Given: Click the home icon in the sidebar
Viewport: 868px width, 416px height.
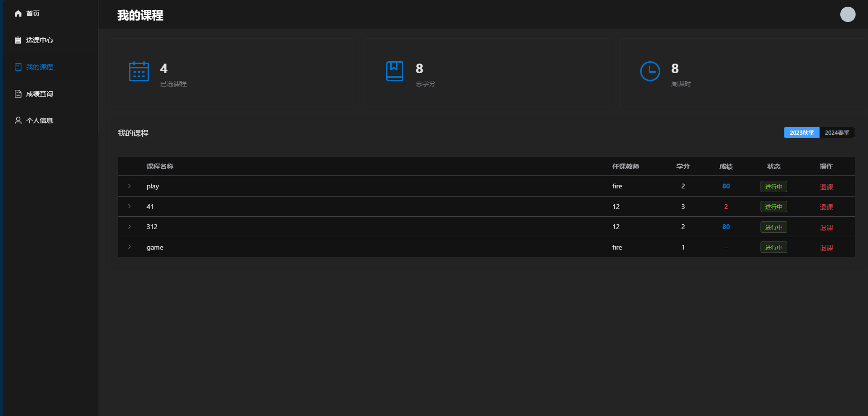Looking at the screenshot, I should click(x=18, y=13).
